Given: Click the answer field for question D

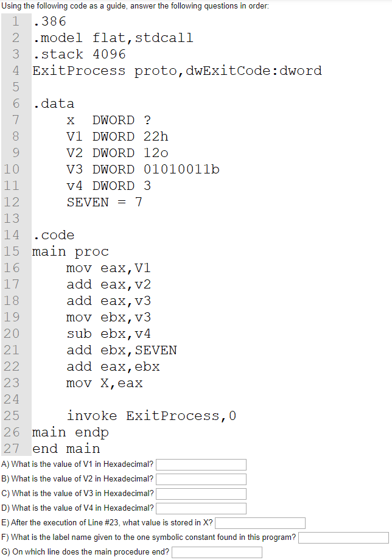Looking at the screenshot, I should pos(201,508).
